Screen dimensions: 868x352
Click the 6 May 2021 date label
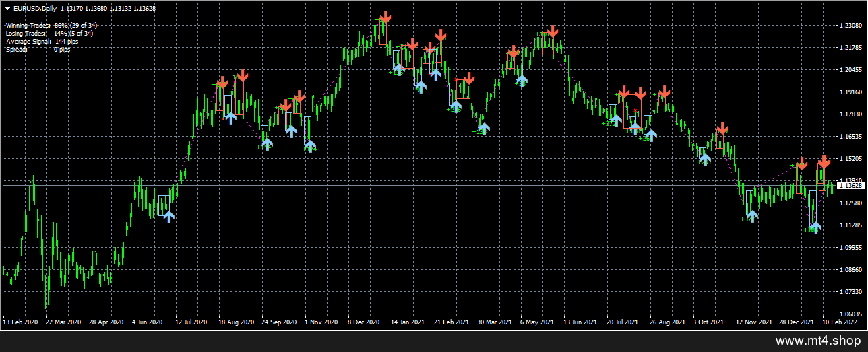[x=536, y=322]
